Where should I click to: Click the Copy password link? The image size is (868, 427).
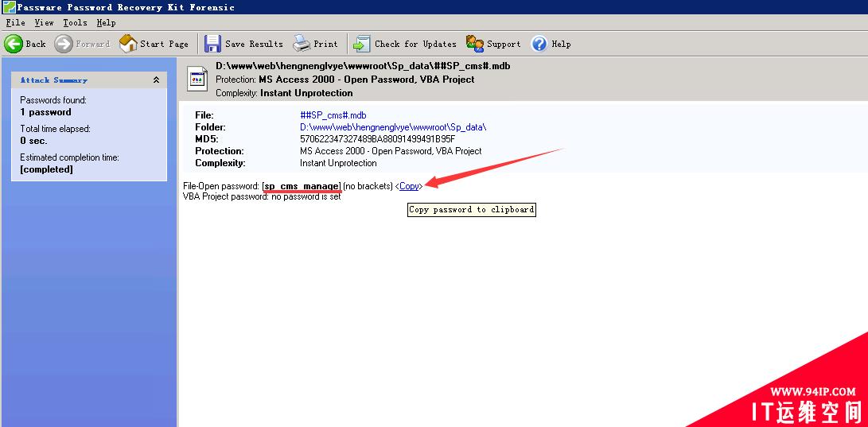click(409, 186)
